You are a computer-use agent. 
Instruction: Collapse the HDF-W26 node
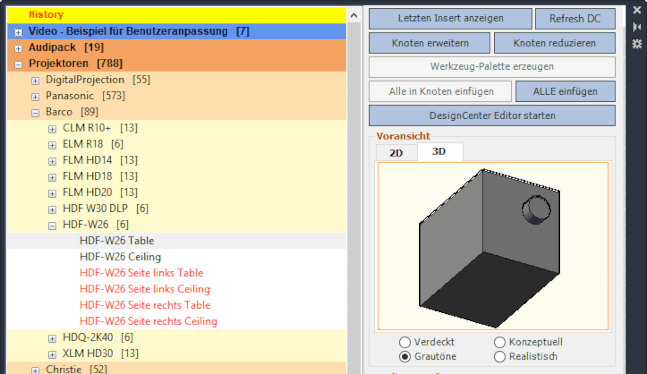(52, 225)
